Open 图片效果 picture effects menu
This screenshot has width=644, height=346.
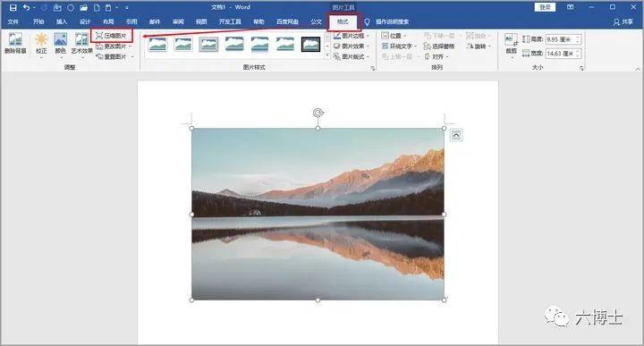point(352,46)
